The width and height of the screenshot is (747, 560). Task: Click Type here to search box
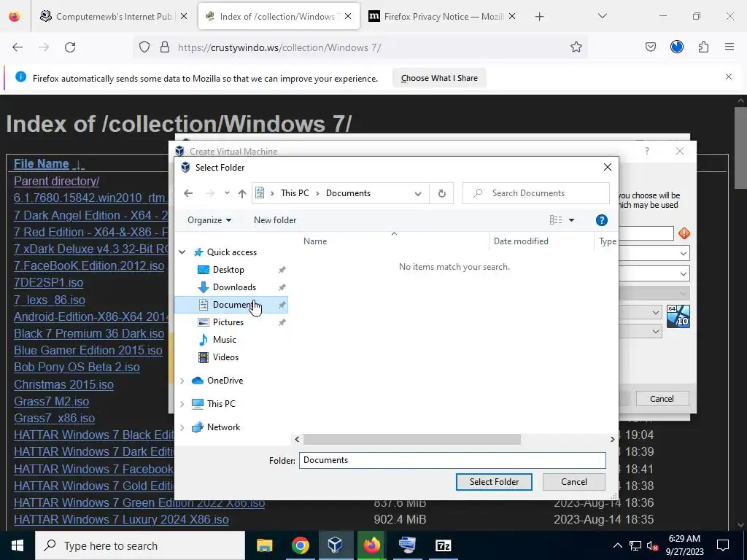coord(140,545)
